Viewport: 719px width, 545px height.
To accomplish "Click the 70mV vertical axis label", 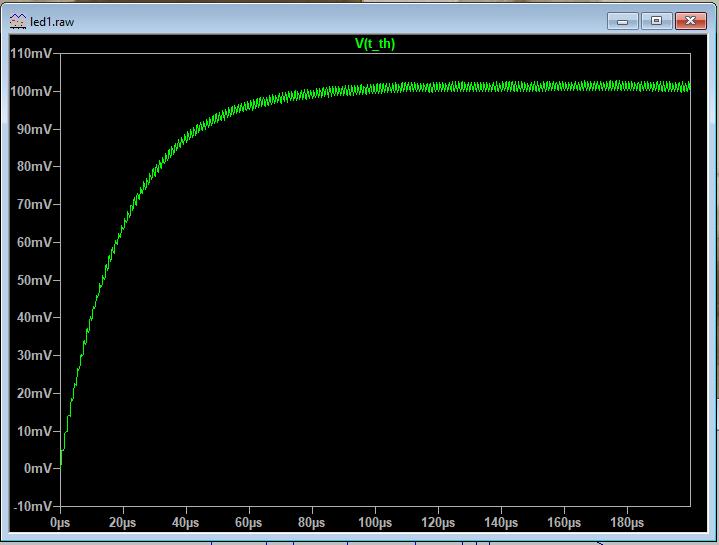I will tap(34, 204).
